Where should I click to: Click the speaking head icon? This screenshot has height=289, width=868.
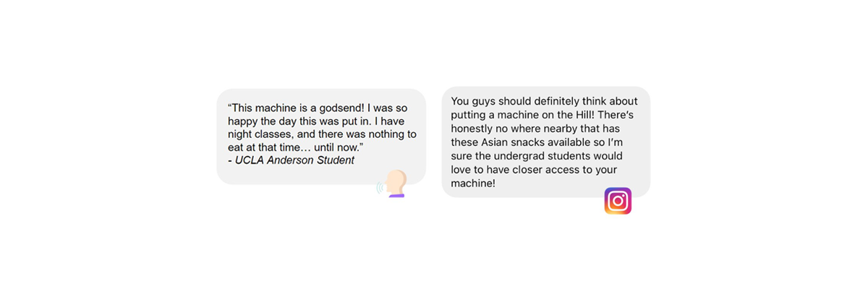395,182
